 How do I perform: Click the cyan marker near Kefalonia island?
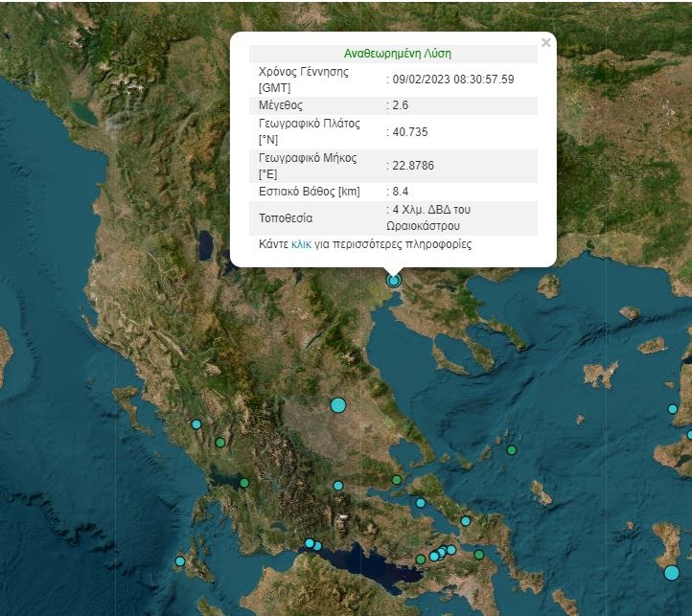coord(180,561)
